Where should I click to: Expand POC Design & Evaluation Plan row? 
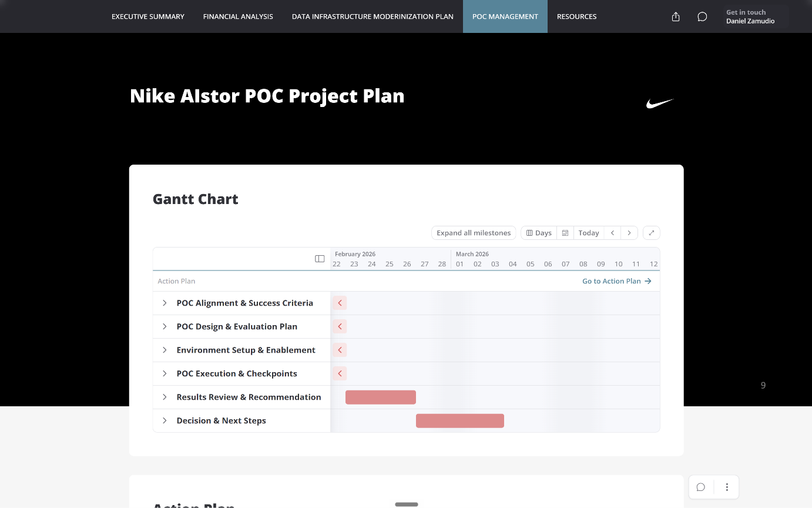point(165,326)
